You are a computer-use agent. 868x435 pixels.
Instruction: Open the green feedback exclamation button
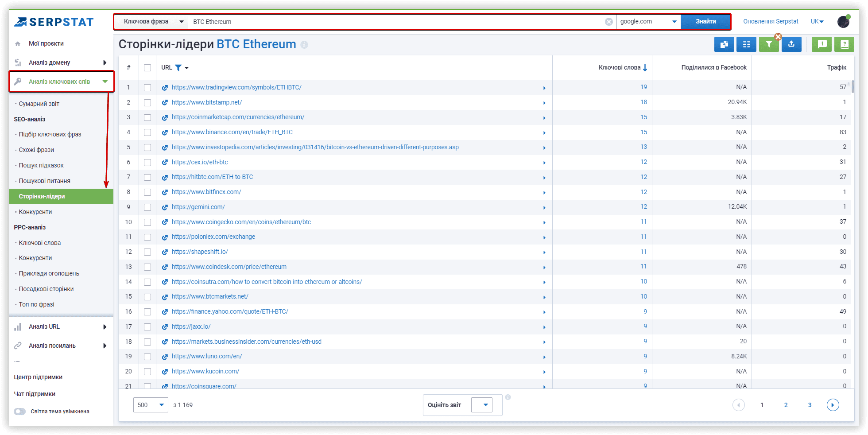point(822,44)
